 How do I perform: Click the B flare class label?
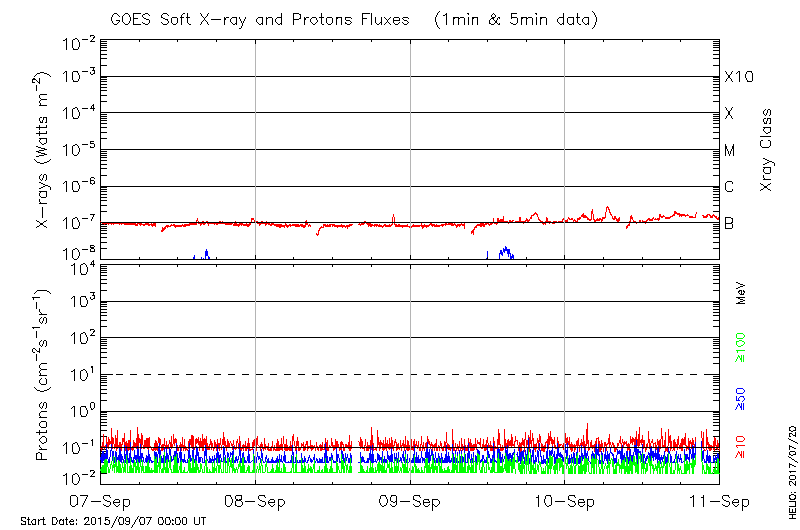[730, 223]
